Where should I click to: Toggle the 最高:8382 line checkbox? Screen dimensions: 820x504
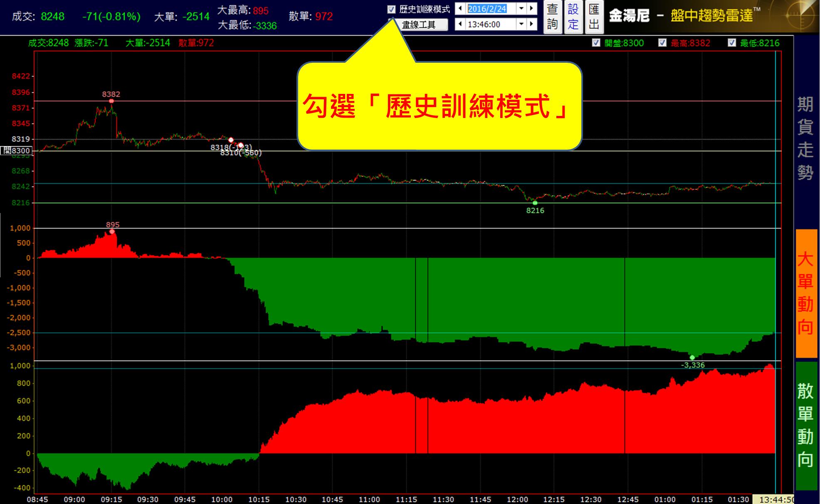[662, 43]
